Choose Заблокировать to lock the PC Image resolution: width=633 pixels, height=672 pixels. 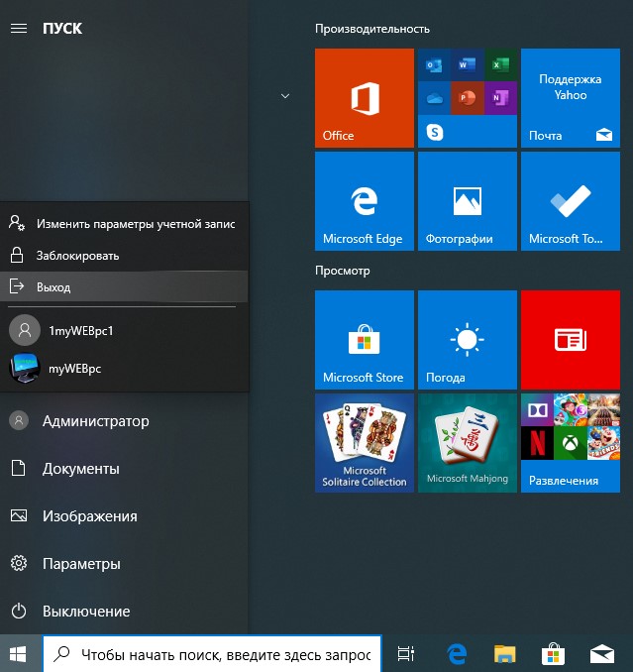click(124, 256)
